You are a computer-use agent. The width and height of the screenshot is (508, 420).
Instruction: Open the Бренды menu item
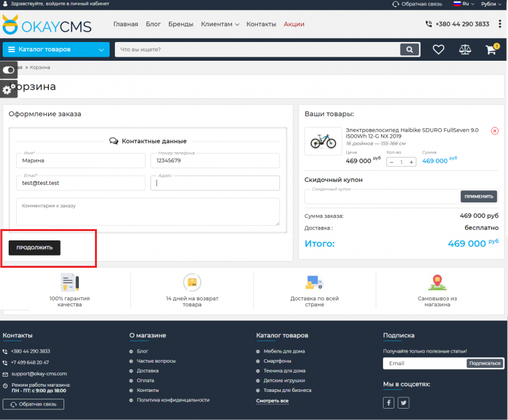[x=180, y=24]
